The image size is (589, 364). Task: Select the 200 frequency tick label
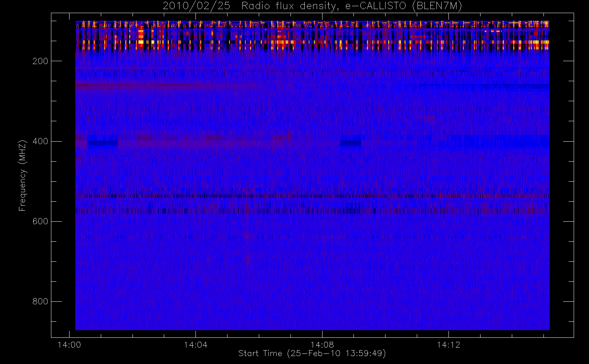pyautogui.click(x=40, y=61)
